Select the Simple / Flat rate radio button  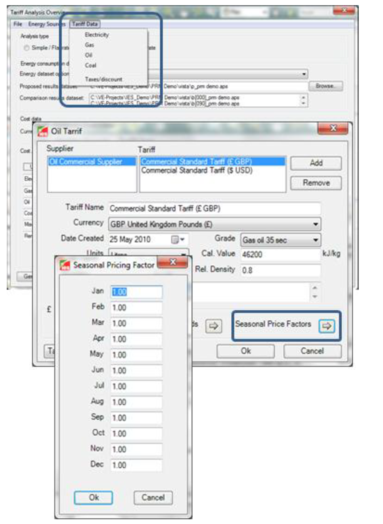click(x=26, y=48)
